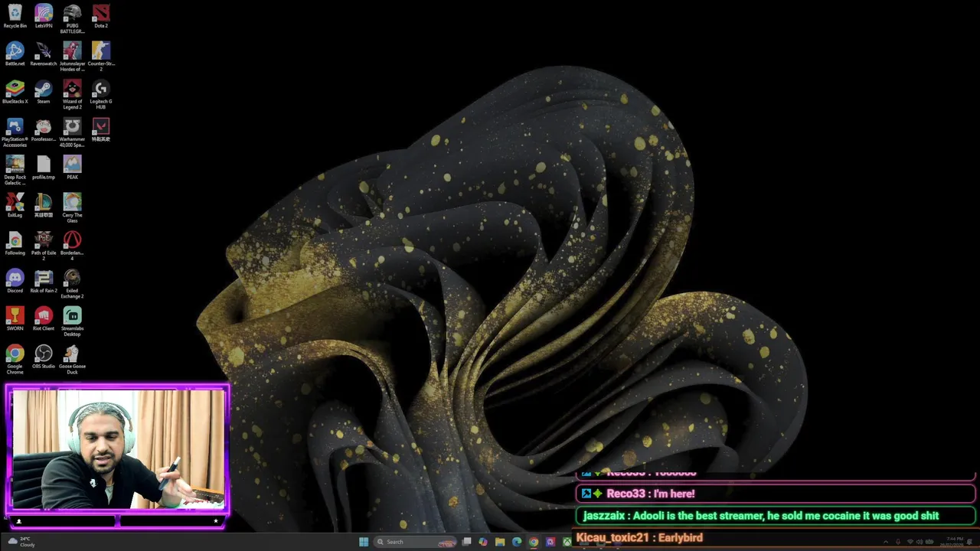Open Microsoft Edge from the taskbar
The height and width of the screenshot is (551, 980).
517,542
